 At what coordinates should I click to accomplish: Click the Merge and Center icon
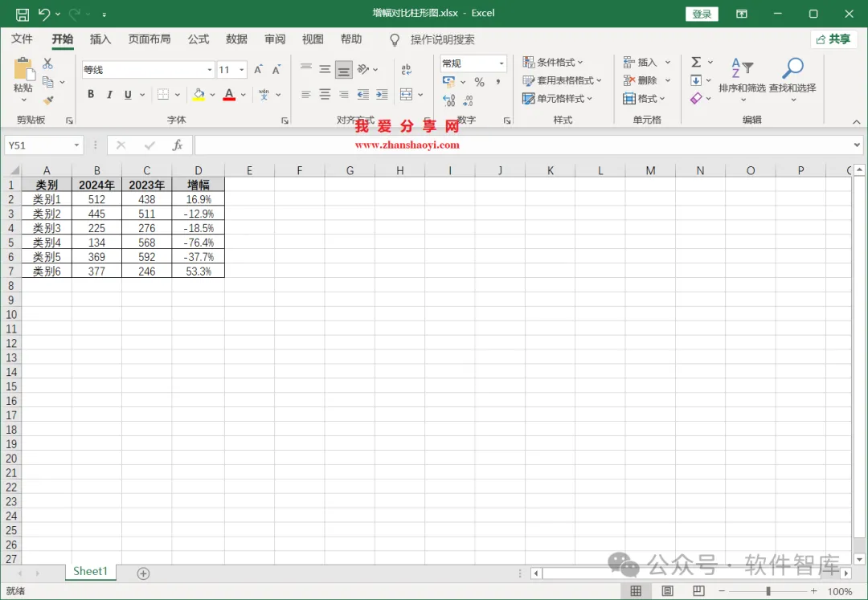coord(407,95)
